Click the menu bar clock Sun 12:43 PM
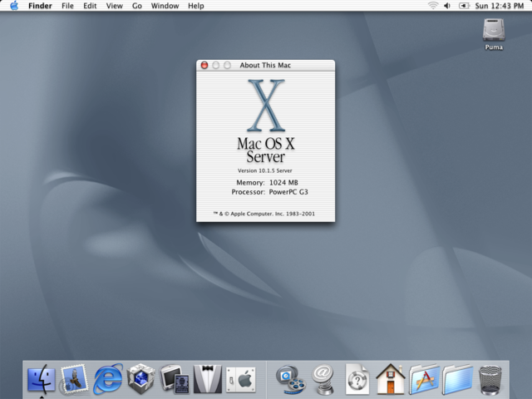 pyautogui.click(x=499, y=6)
